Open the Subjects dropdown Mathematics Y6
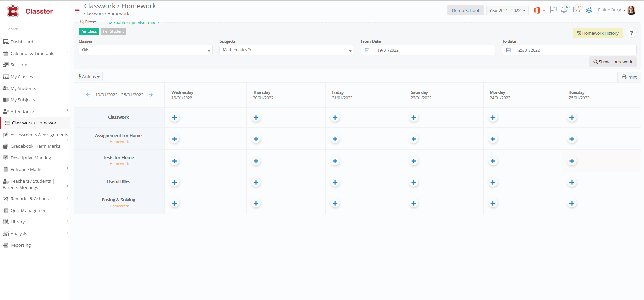Viewport: 644px width, 300px height. [x=287, y=50]
